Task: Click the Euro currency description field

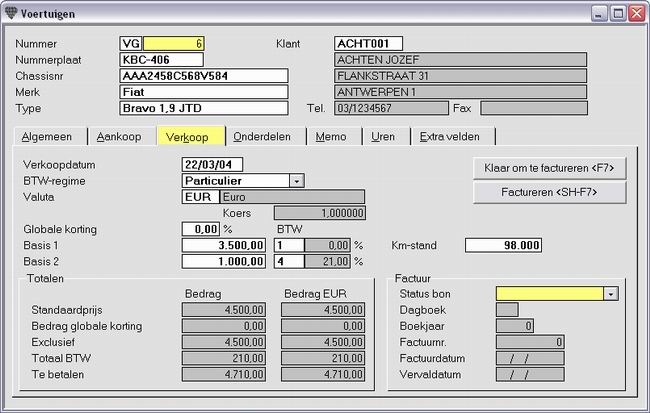Action: 292,197
